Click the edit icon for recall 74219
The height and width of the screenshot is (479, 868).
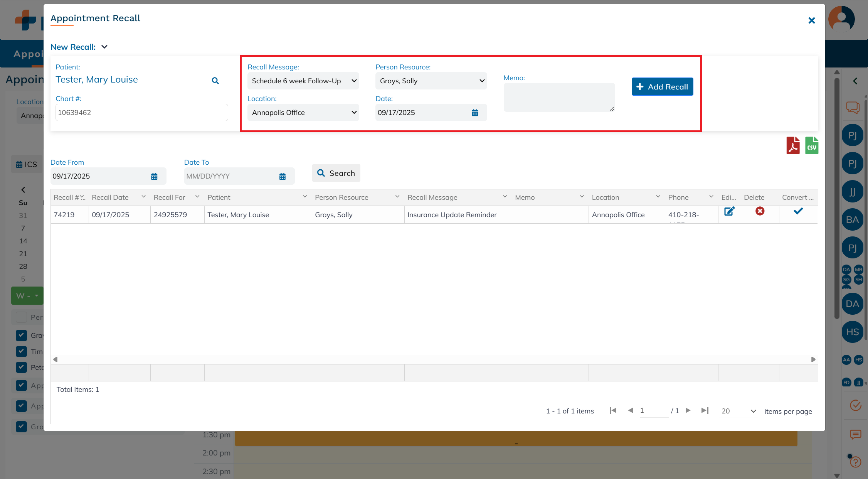point(729,211)
